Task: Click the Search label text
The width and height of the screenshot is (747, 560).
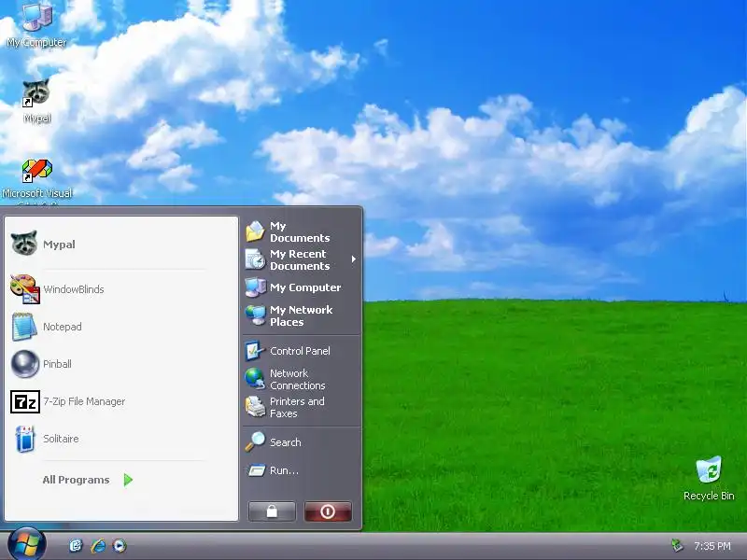Action: [286, 442]
